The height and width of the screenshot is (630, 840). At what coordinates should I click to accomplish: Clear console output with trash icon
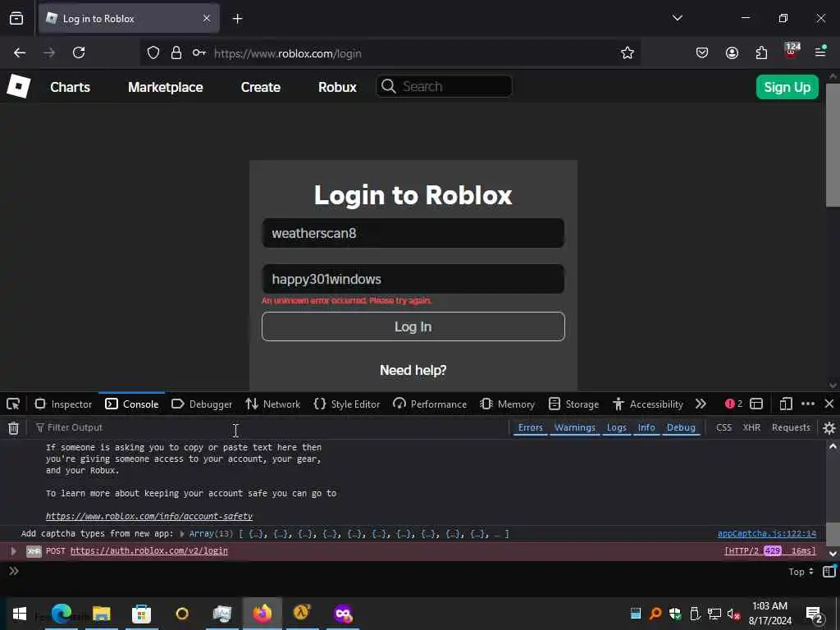13,427
